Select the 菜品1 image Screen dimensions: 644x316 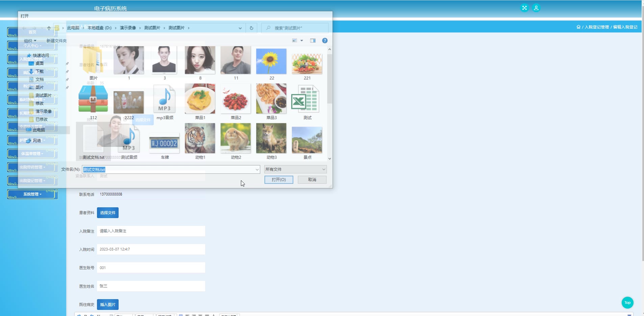click(x=200, y=102)
